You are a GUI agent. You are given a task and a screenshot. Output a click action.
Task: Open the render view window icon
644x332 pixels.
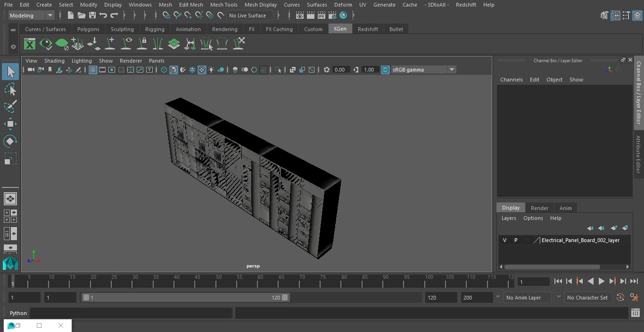click(300, 16)
